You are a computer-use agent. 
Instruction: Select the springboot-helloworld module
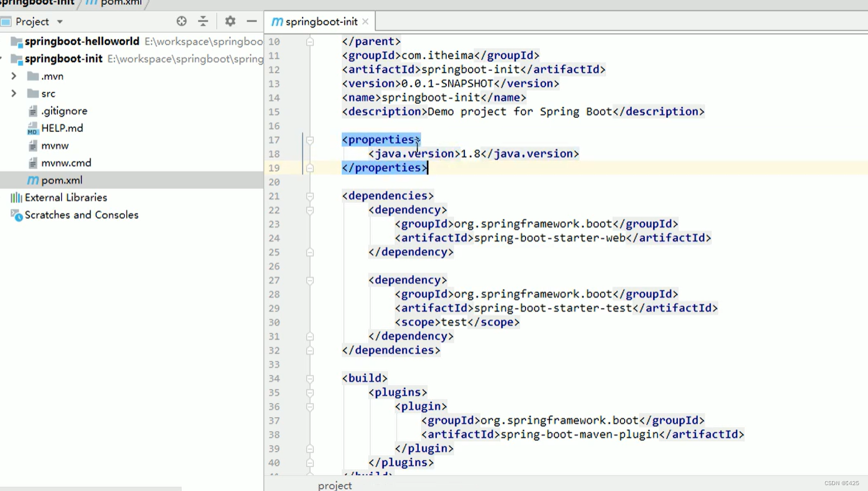click(x=82, y=41)
